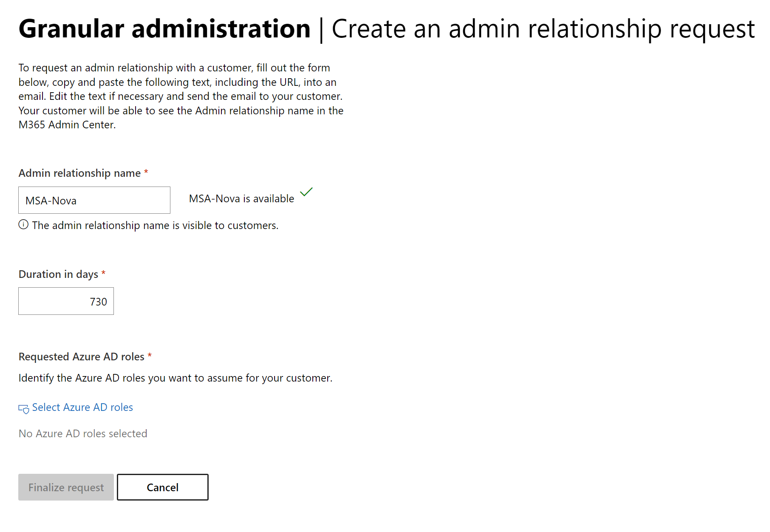Click into the Duration in days field
Screen dimensions: 770x532
(66, 301)
